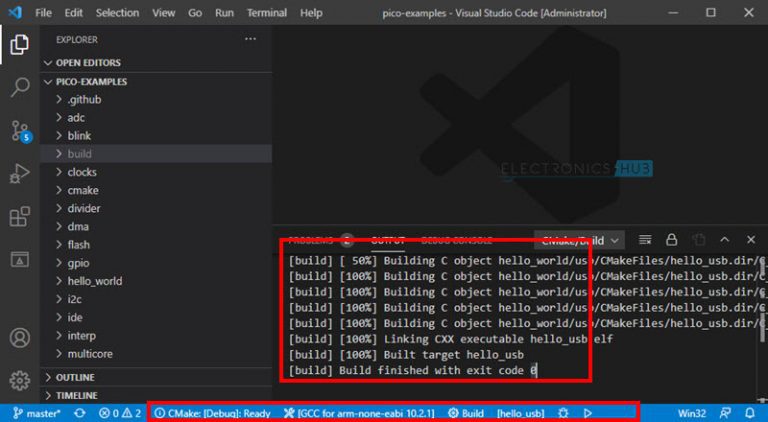The height and width of the screenshot is (422, 768).
Task: Select GCC for arm-none-eabi kit
Action: 358,413
